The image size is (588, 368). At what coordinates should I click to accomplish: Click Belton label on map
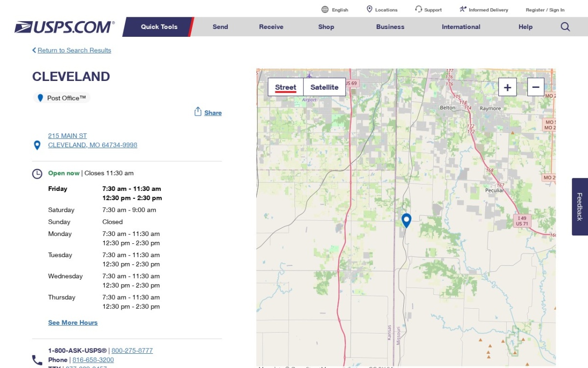pyautogui.click(x=447, y=108)
